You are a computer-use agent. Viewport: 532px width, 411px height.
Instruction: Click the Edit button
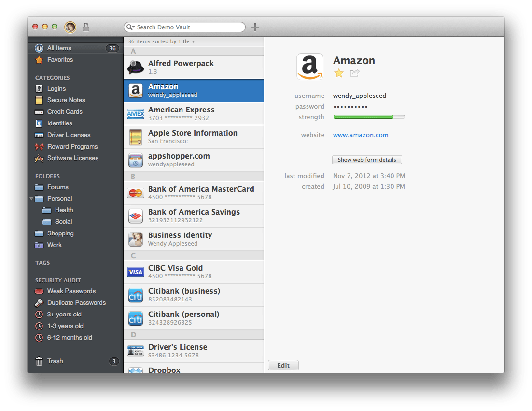click(x=283, y=365)
